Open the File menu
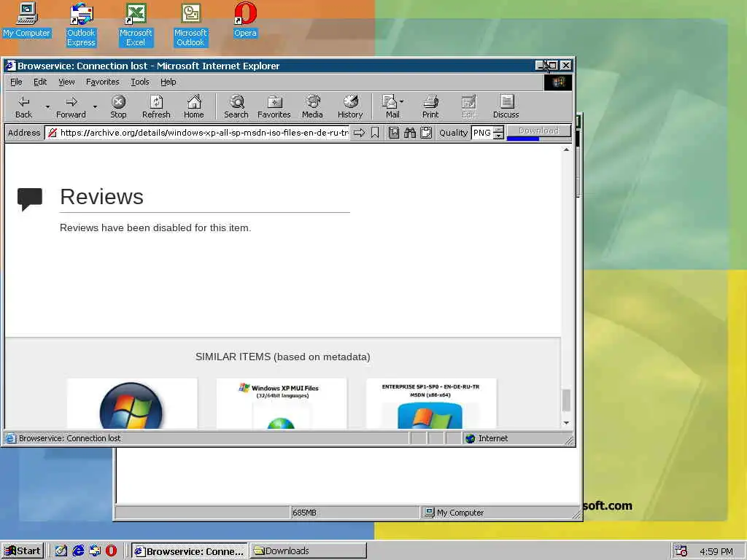 click(x=16, y=82)
